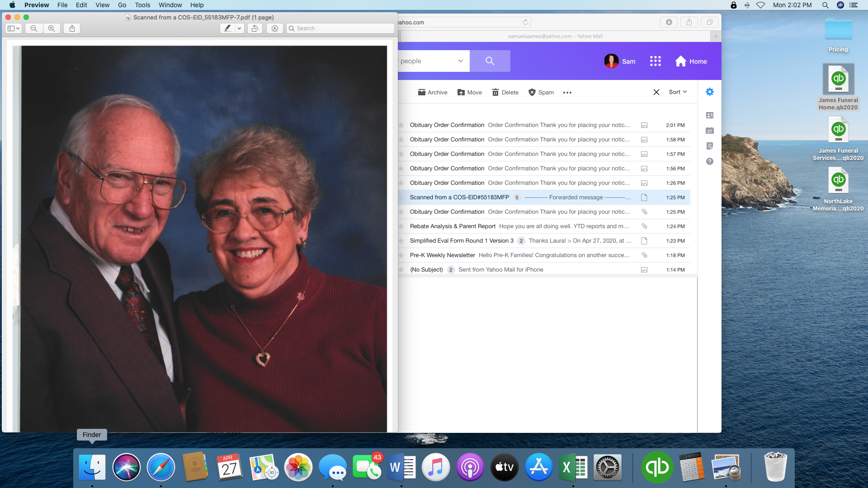Click the Zoom Out icon in Preview
Image resolution: width=868 pixels, height=488 pixels.
(x=34, y=28)
